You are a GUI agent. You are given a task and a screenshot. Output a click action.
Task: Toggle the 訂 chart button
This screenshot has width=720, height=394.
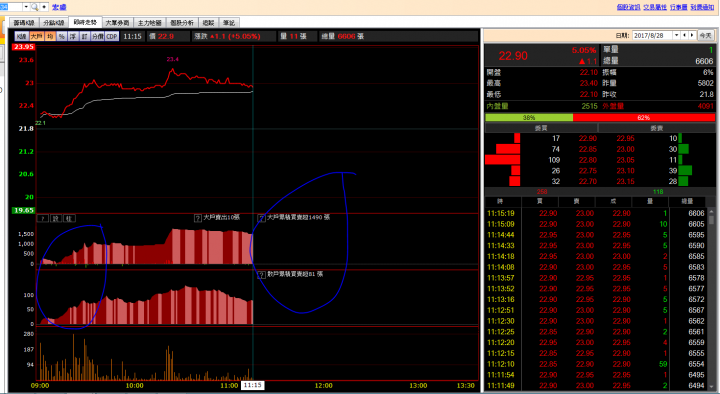(x=84, y=36)
